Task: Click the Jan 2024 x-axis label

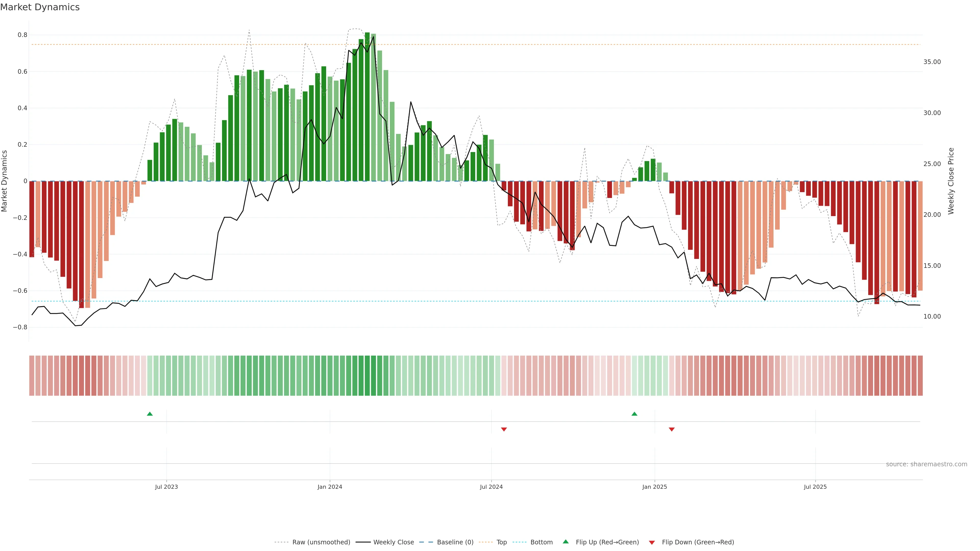Action: 329,487
